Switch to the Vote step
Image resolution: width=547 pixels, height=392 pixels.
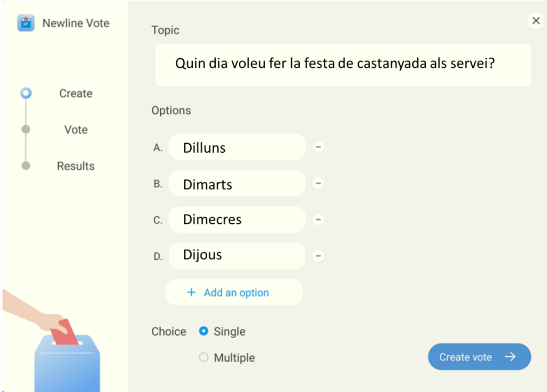click(75, 130)
